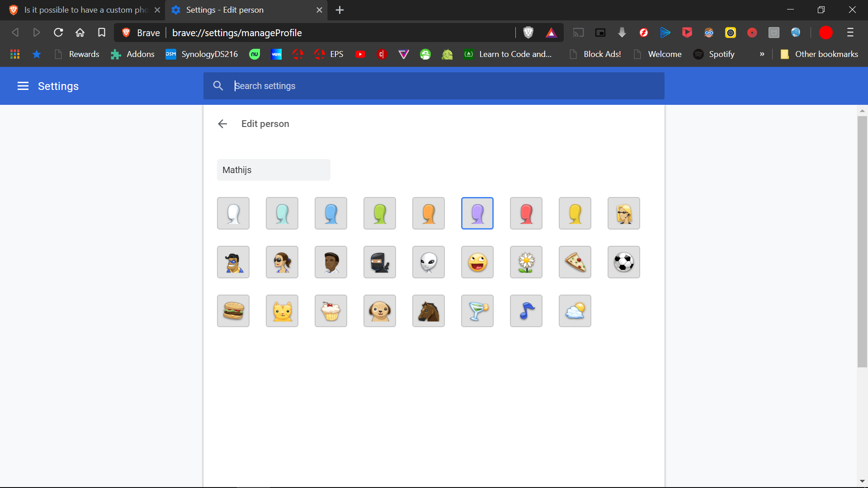Click the Mathijs profile name field
The width and height of the screenshot is (868, 488).
(274, 170)
